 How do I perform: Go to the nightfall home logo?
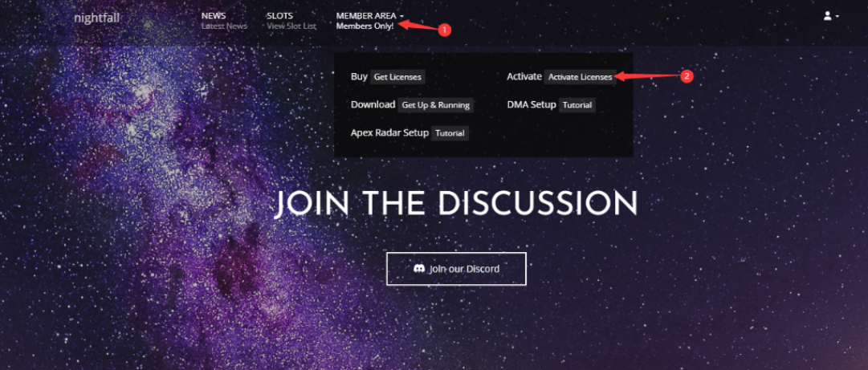96,18
